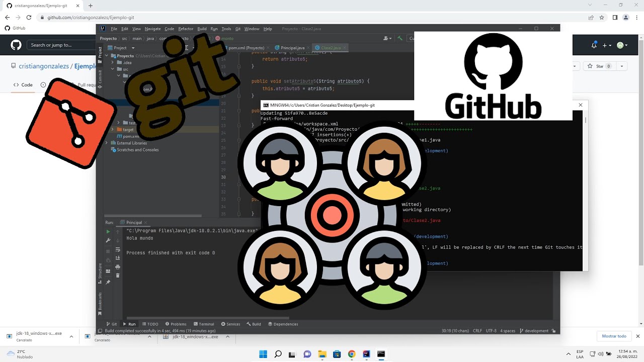The width and height of the screenshot is (644, 362).
Task: Close the Principal run tab
Action: (x=146, y=222)
